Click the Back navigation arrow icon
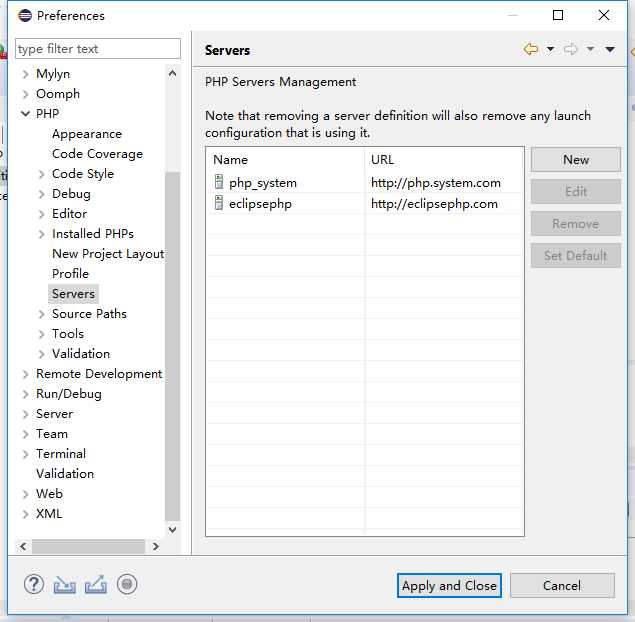This screenshot has height=622, width=635. pos(531,49)
